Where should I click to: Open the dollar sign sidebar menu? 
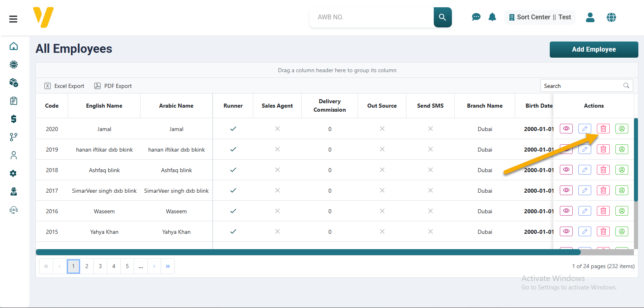[x=14, y=119]
